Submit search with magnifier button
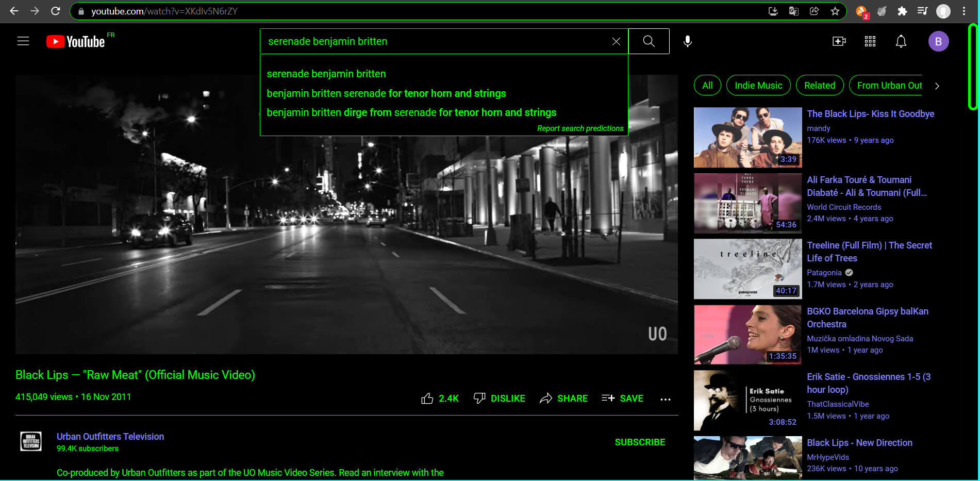The image size is (980, 481). click(649, 41)
